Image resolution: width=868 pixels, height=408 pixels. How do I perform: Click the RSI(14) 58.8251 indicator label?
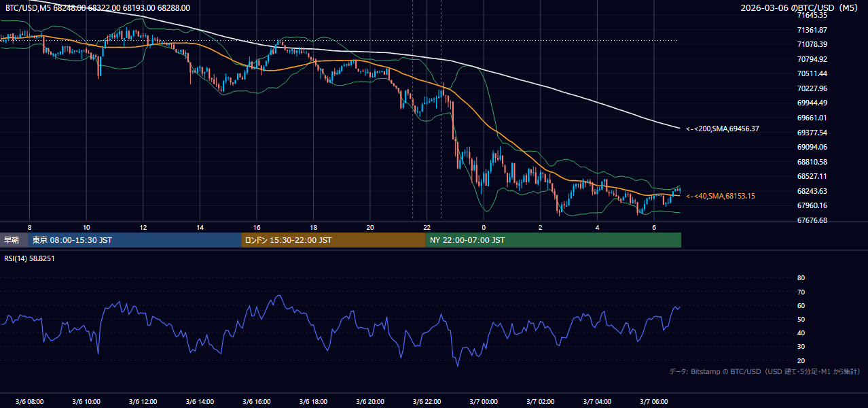coord(29,259)
